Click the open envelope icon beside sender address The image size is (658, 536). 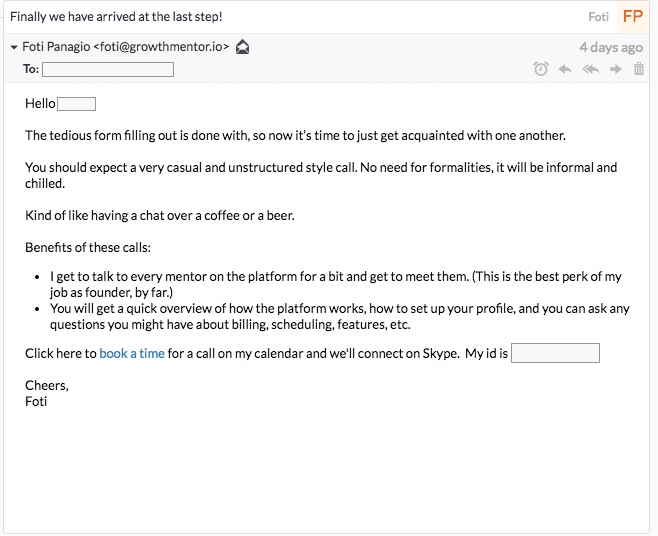(242, 47)
